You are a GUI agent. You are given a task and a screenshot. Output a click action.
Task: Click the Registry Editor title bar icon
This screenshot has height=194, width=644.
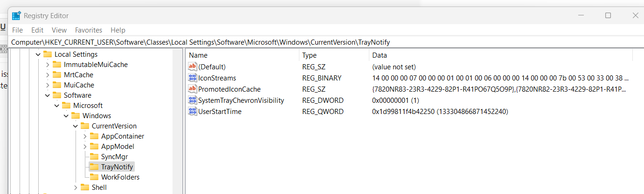(x=16, y=15)
